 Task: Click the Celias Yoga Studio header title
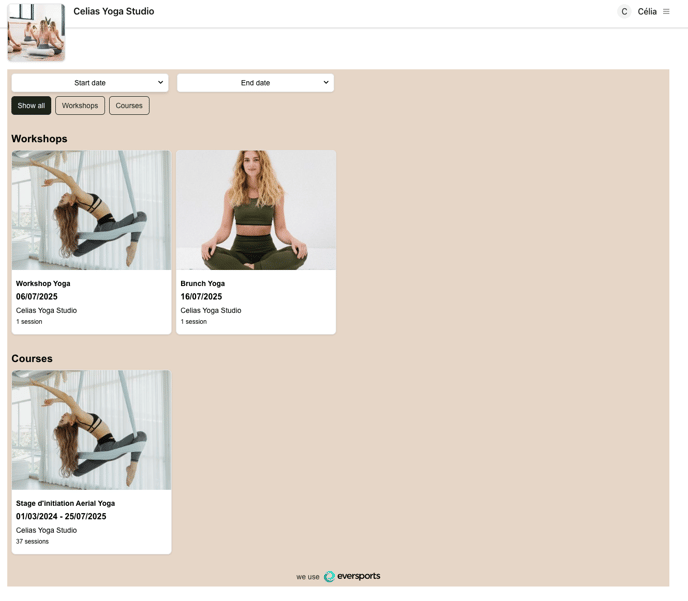pyautogui.click(x=114, y=11)
